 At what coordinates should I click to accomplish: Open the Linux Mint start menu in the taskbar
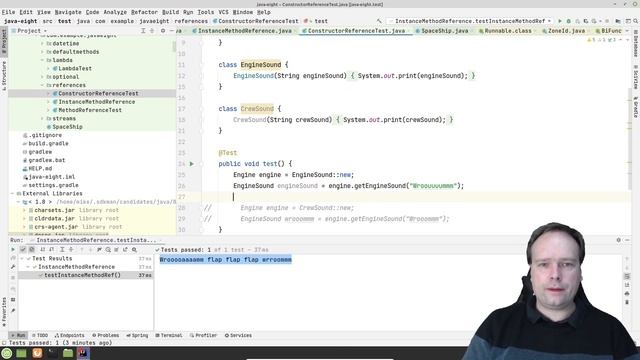[x=7, y=353]
